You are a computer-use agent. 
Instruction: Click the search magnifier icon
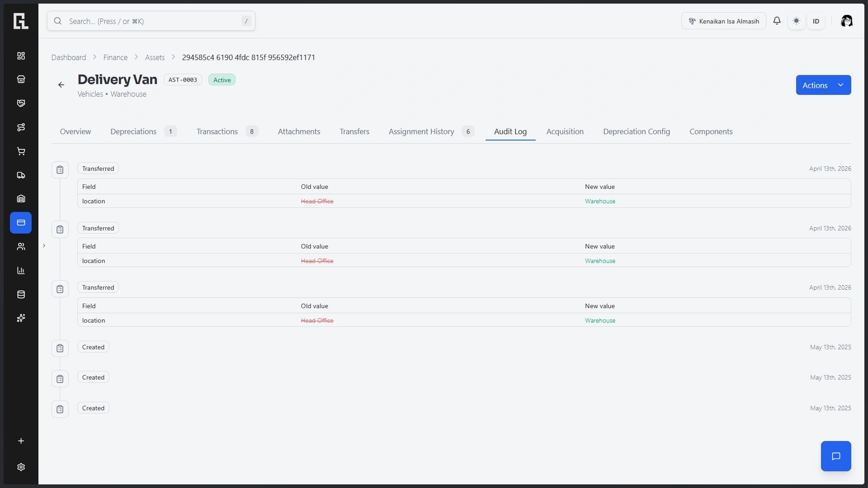58,21
